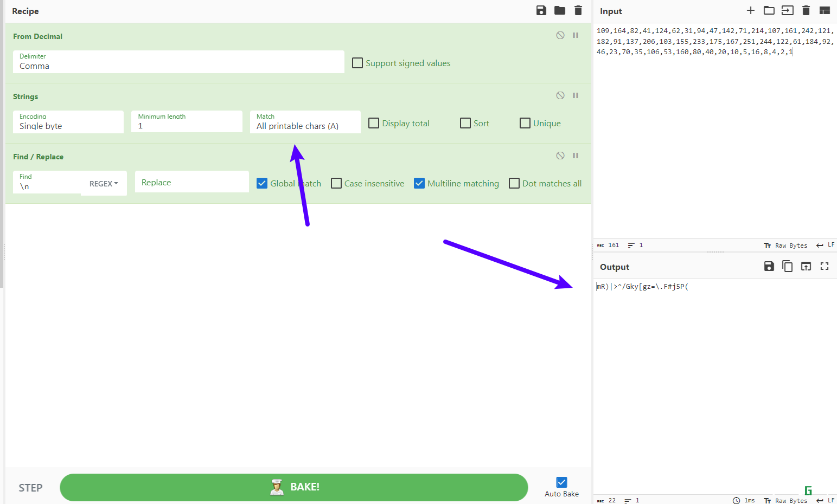The width and height of the screenshot is (837, 504).
Task: Enable Support signed values
Action: (x=357, y=63)
